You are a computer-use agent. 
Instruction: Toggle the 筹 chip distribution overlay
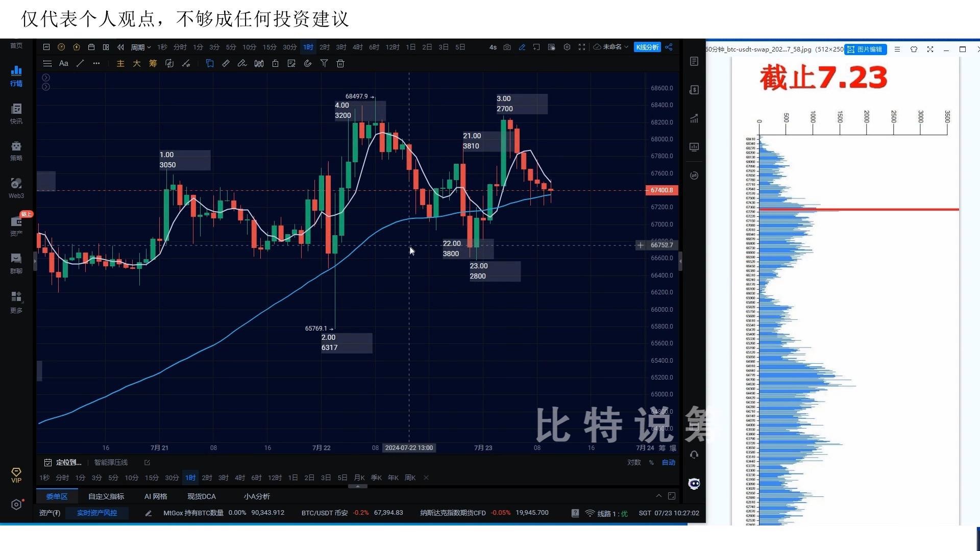[153, 63]
